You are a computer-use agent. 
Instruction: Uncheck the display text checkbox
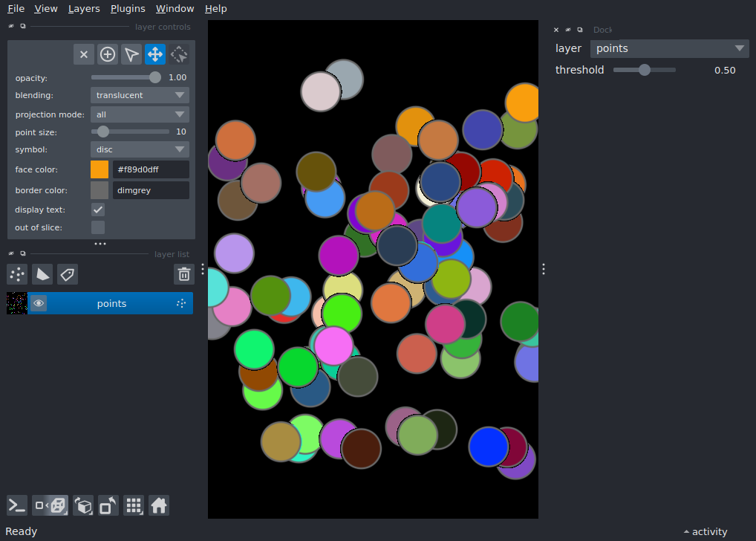(x=98, y=210)
